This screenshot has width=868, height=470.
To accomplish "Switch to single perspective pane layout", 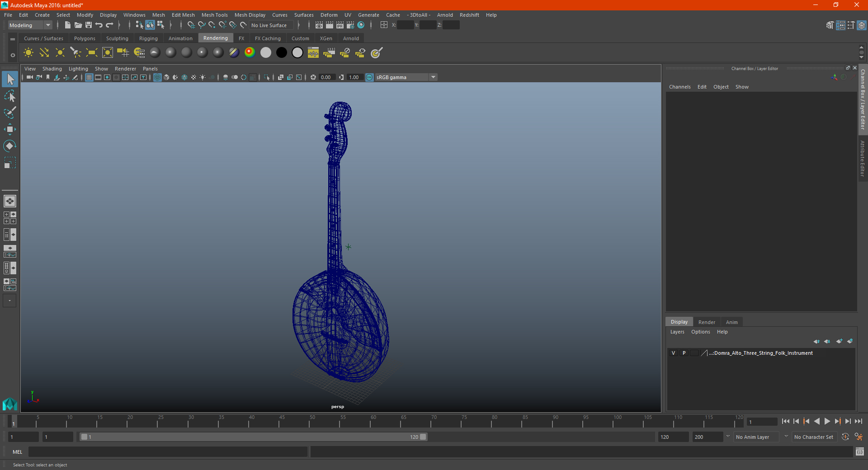I will point(10,201).
